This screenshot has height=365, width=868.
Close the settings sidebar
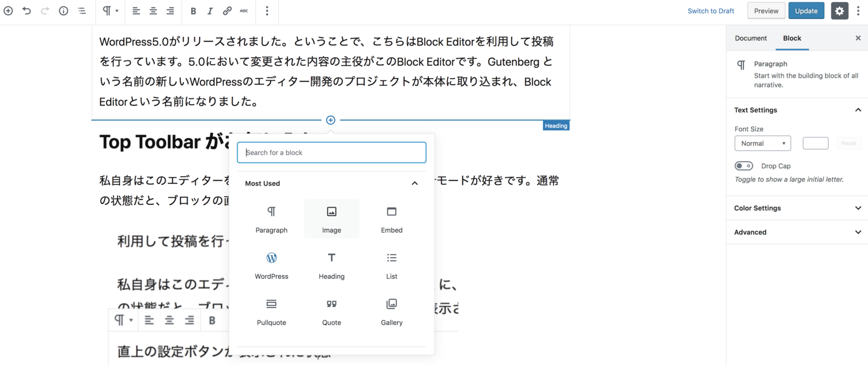pyautogui.click(x=858, y=38)
